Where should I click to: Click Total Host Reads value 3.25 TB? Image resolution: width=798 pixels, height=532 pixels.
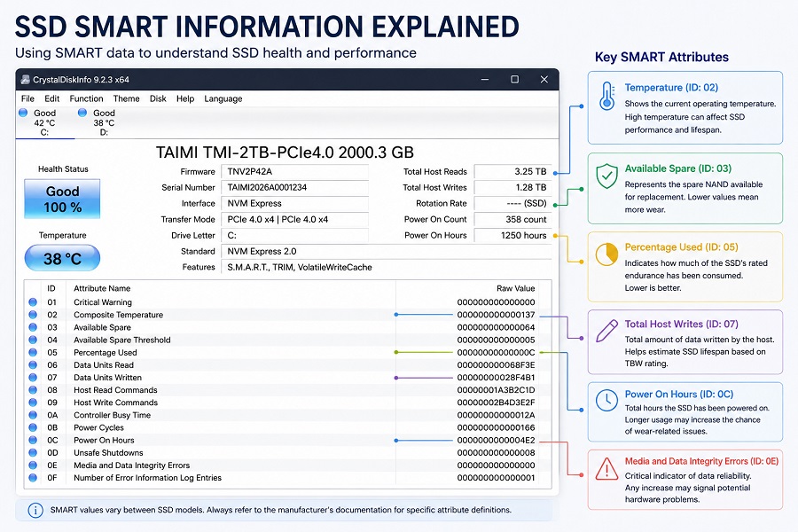click(512, 171)
